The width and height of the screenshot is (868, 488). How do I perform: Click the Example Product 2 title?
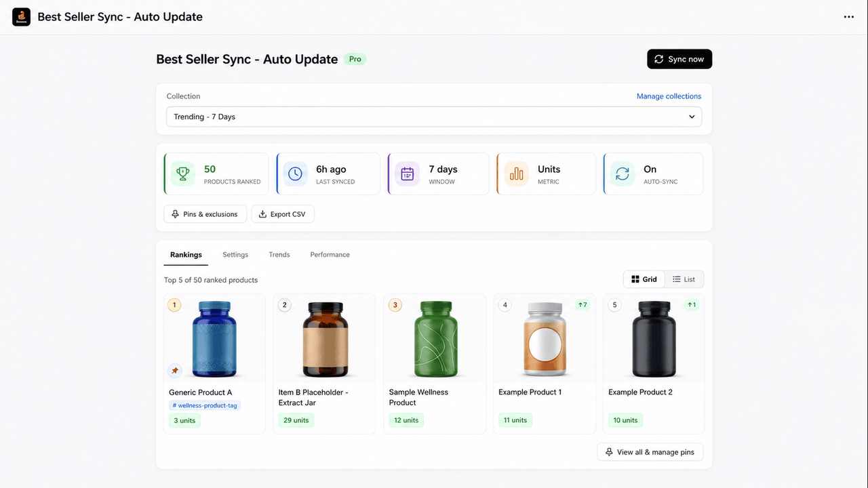pyautogui.click(x=640, y=392)
